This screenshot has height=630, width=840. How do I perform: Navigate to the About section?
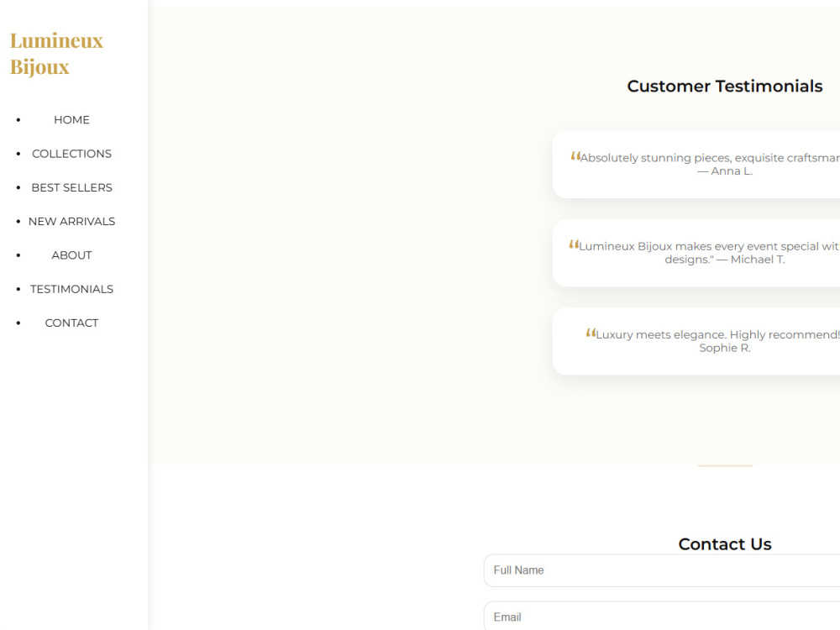(71, 255)
